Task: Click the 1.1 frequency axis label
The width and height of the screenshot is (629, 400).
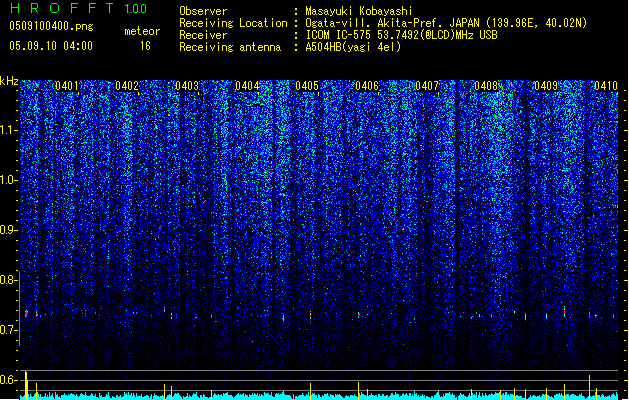Action: (9, 130)
